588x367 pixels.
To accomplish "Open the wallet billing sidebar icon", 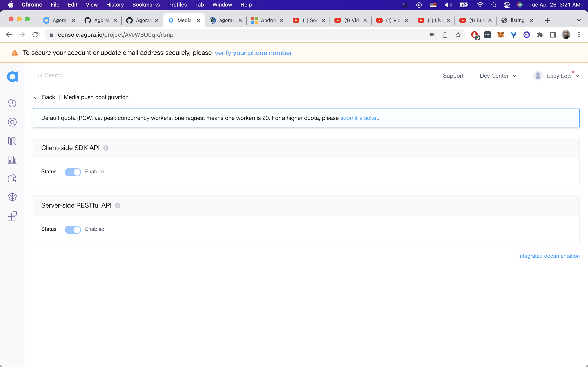I will pos(12,179).
